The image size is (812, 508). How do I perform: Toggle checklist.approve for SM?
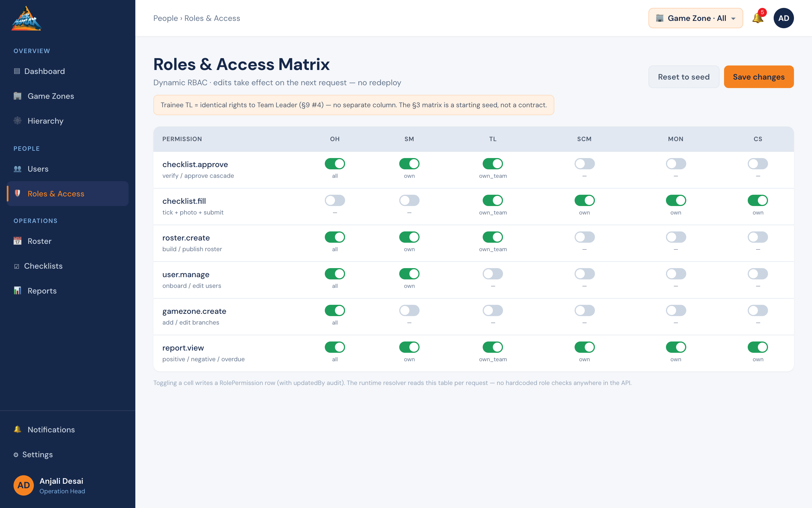[x=409, y=164]
